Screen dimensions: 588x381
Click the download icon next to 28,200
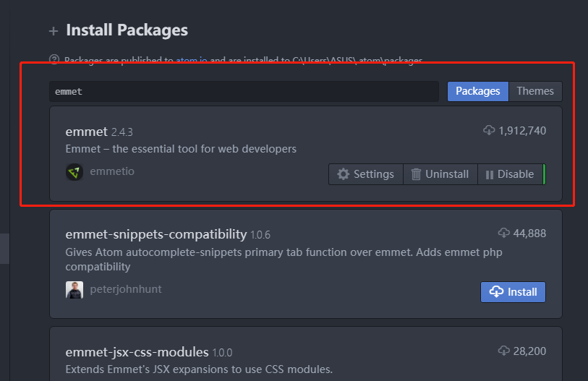pos(504,351)
